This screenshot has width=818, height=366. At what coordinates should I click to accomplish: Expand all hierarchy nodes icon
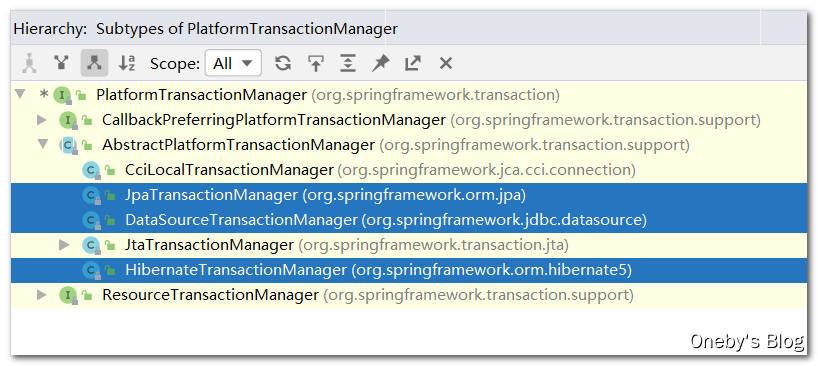click(348, 64)
